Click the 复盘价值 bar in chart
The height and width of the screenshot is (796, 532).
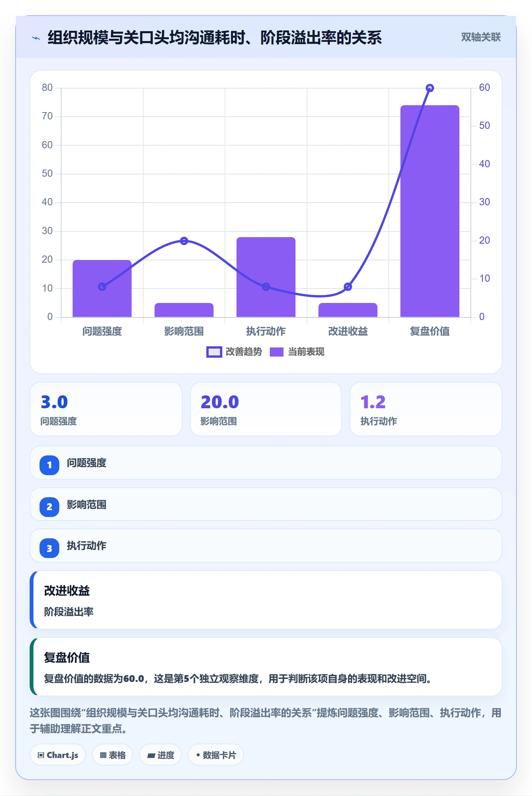pos(430,211)
